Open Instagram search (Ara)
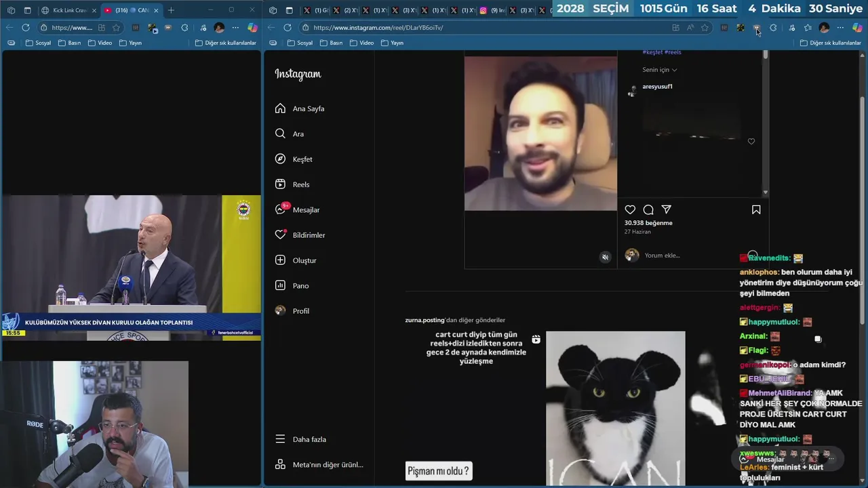The image size is (868, 488). (x=290, y=134)
